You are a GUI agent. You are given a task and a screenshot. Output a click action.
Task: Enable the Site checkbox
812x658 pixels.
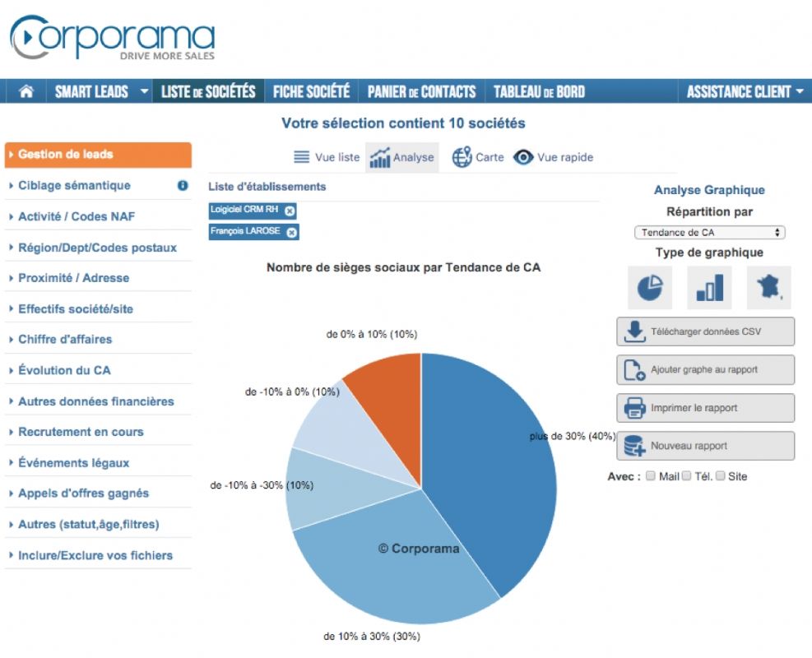pos(721,475)
